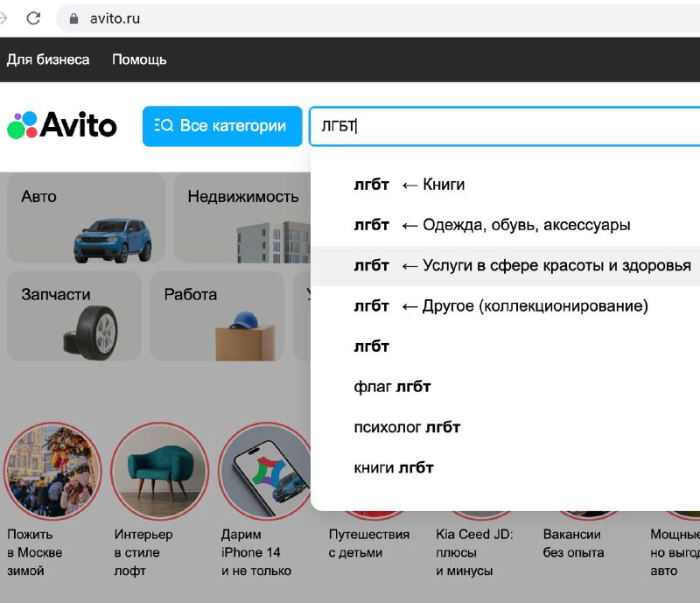Click the 'Kia Ceed JD: плюсы и минусы' caption

click(474, 552)
